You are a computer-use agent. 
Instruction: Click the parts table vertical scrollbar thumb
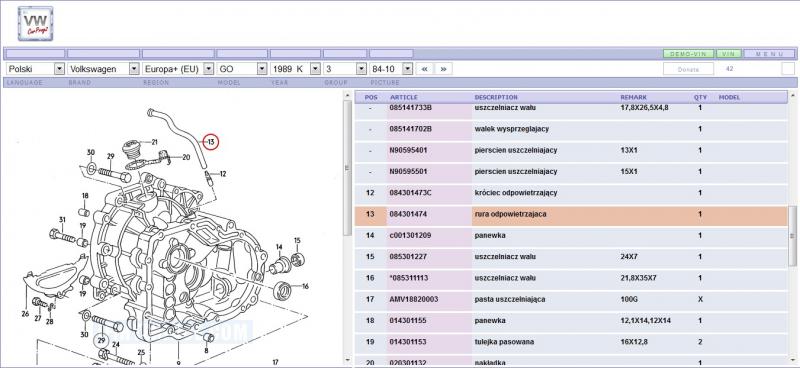coord(792,236)
